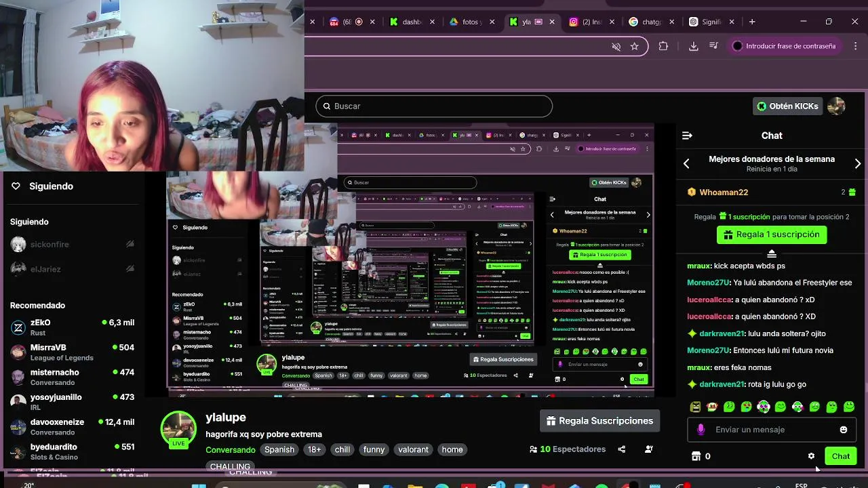
Task: Open recommended channel misternacho
Action: point(73,377)
